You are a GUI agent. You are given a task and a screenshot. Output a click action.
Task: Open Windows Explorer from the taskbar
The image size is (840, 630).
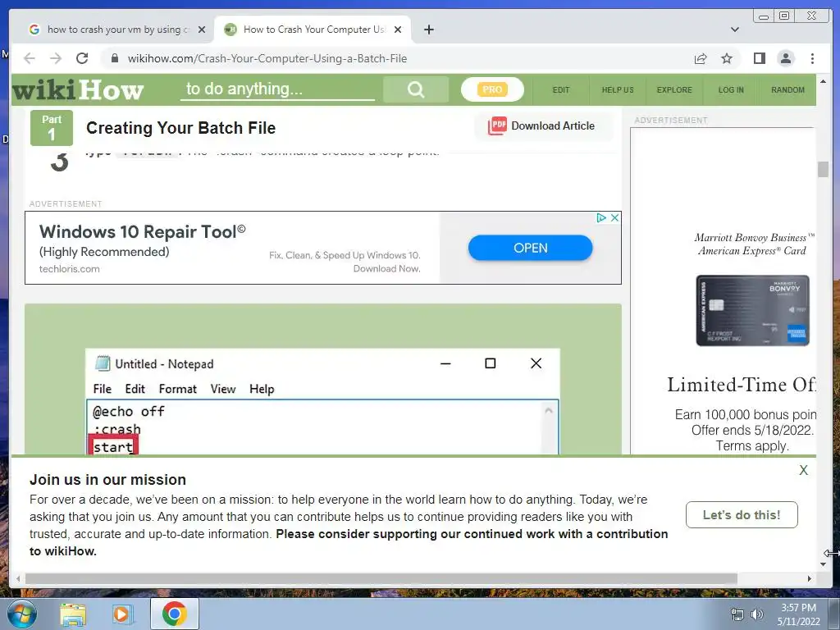tap(73, 614)
